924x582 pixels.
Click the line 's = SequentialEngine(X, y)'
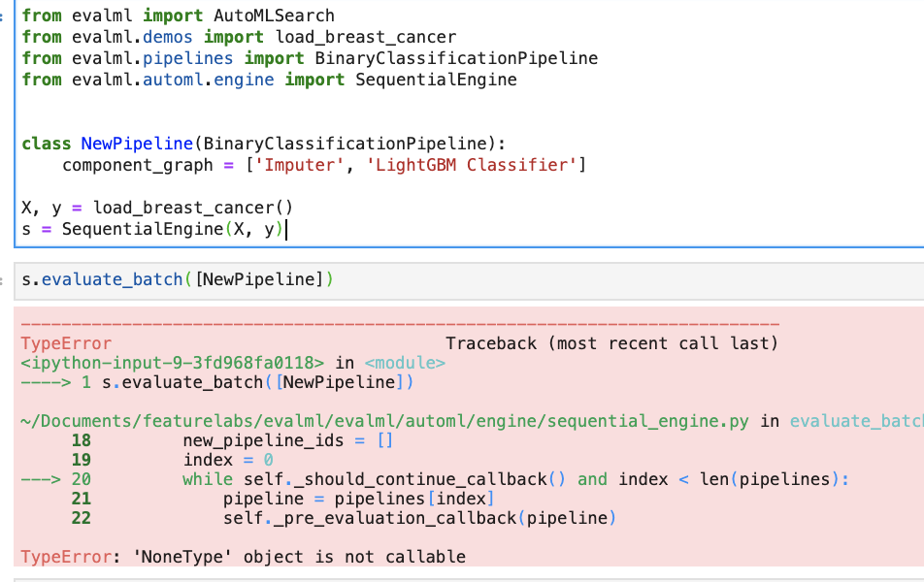152,229
